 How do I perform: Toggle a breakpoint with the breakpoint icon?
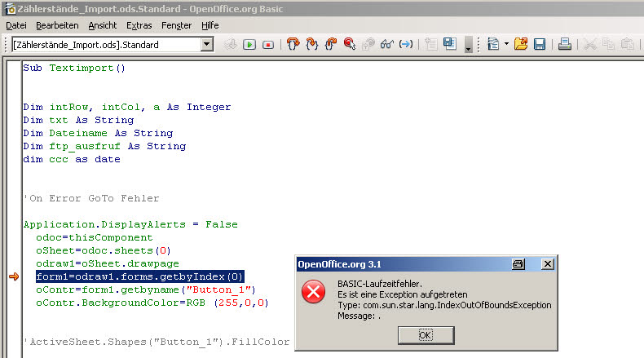tap(350, 44)
